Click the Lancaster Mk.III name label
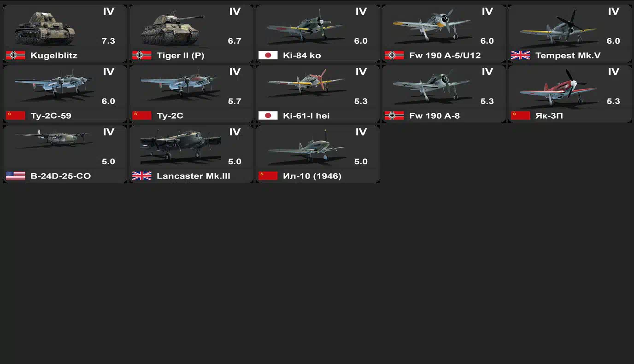This screenshot has height=364, width=634. 194,176
